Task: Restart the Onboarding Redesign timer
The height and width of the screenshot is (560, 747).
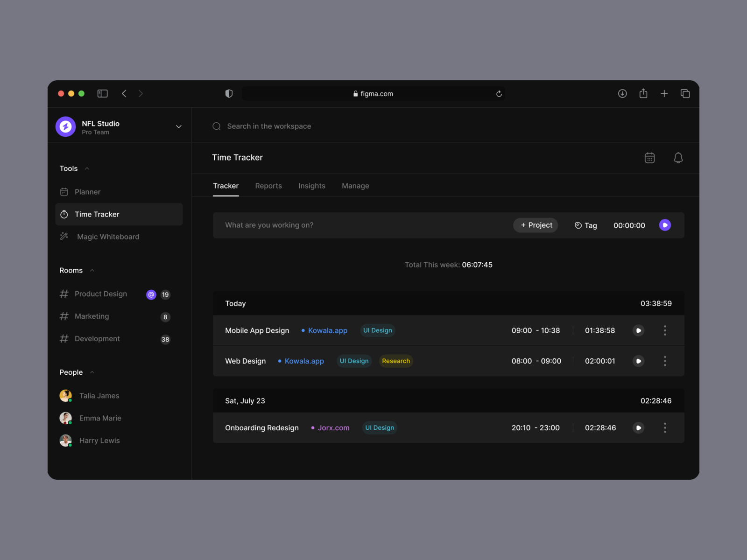Action: pos(638,427)
